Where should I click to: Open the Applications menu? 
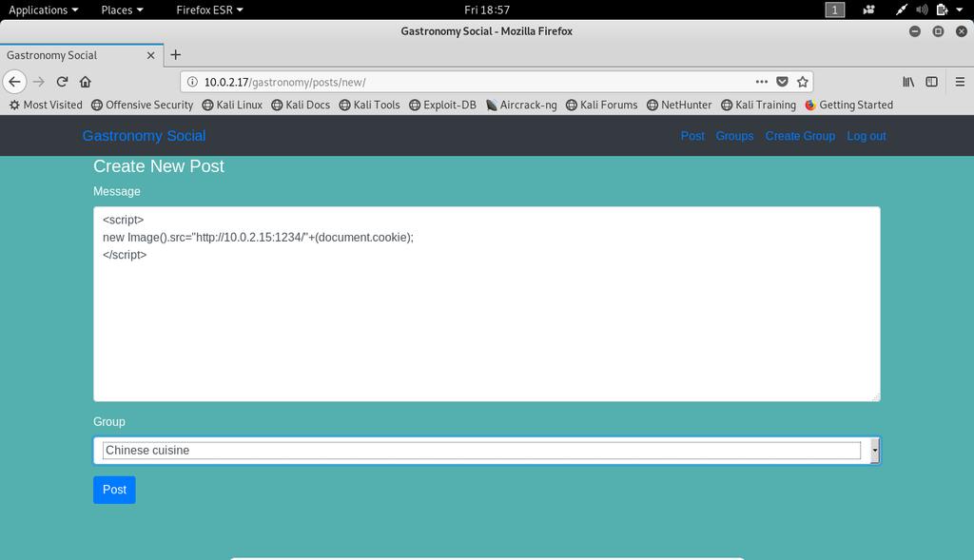coord(44,10)
